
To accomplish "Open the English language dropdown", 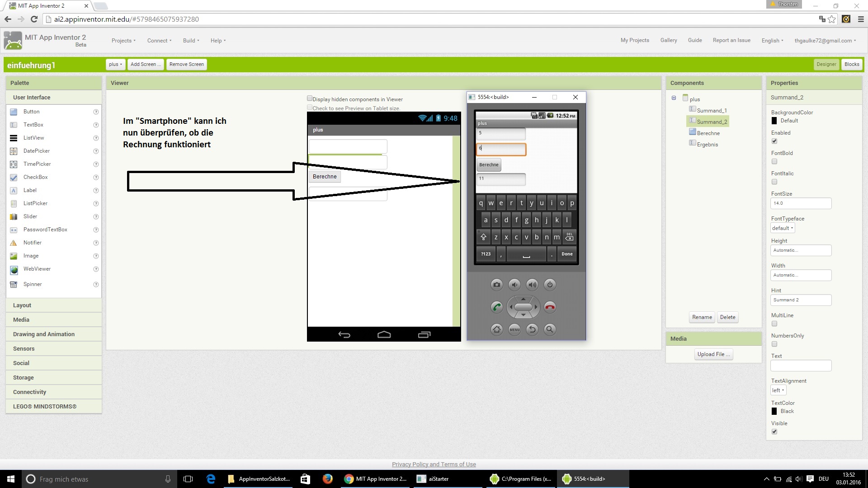I will pyautogui.click(x=772, y=41).
